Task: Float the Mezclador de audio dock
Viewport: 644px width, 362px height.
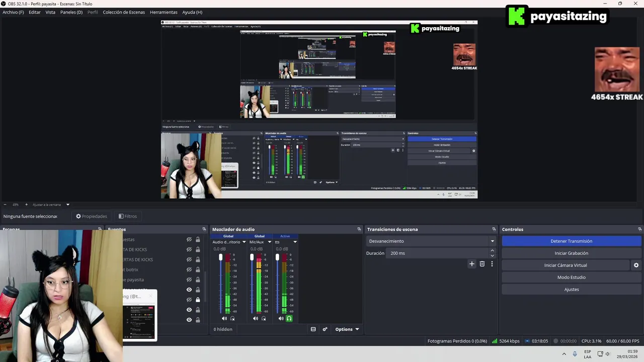Action: (359, 229)
